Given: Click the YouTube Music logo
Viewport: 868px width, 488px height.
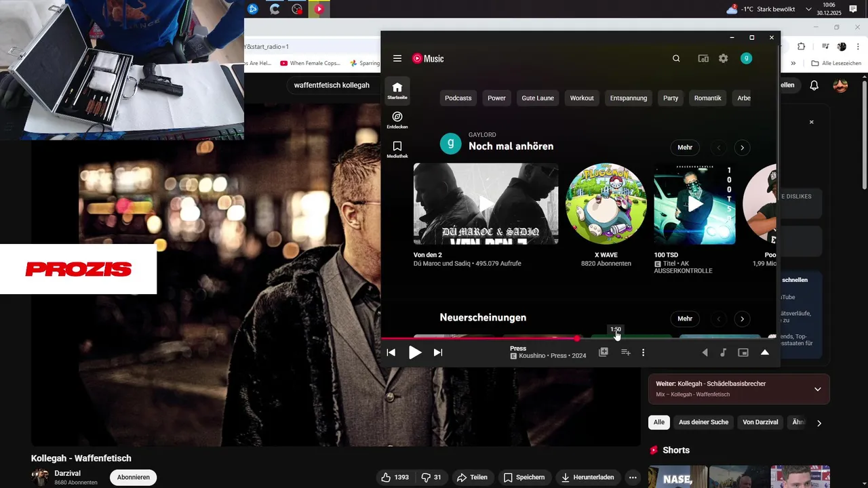Looking at the screenshot, I should pyautogui.click(x=428, y=58).
